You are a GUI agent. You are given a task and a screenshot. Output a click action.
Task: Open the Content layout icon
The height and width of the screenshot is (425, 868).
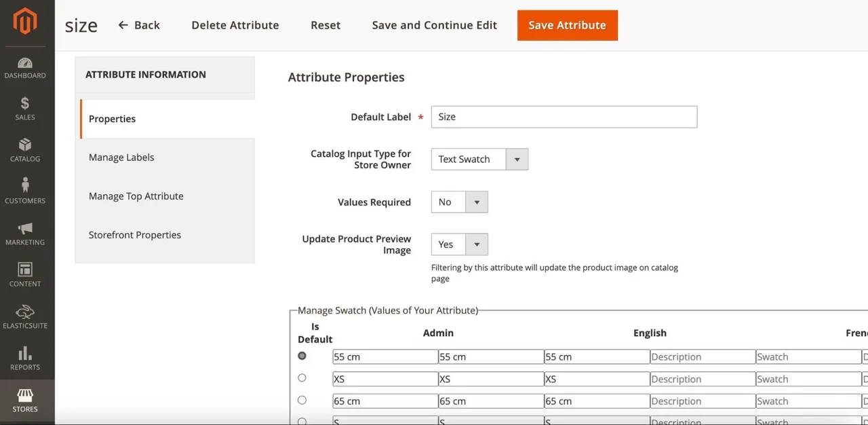pos(25,270)
